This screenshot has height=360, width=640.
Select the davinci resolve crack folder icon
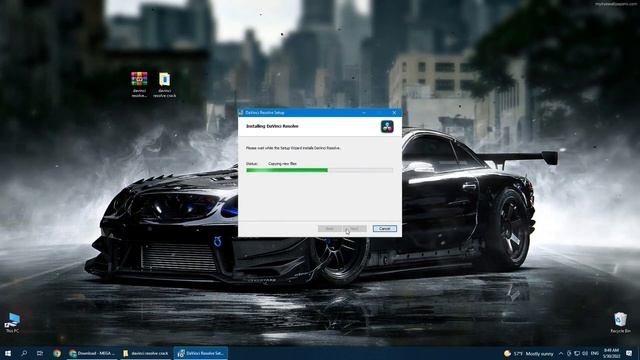(164, 84)
